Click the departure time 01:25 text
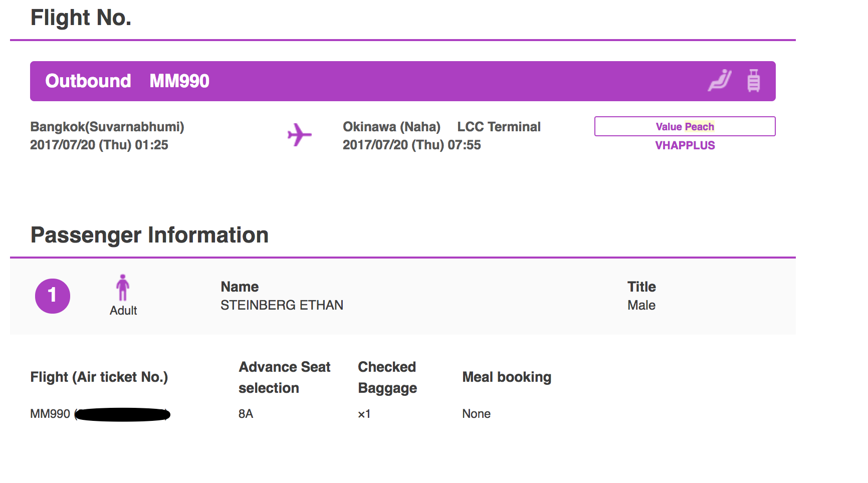 [151, 145]
